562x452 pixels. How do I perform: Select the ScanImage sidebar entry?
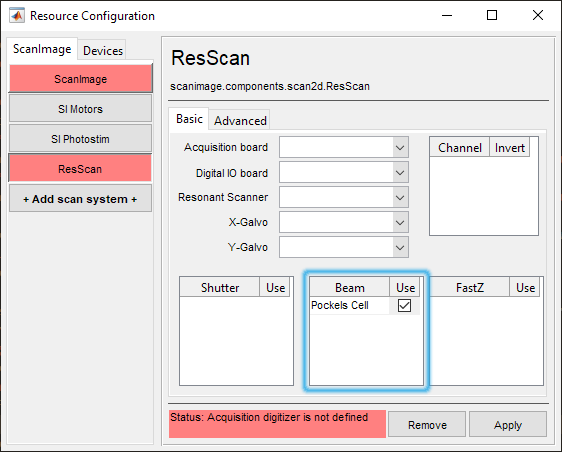coord(81,79)
